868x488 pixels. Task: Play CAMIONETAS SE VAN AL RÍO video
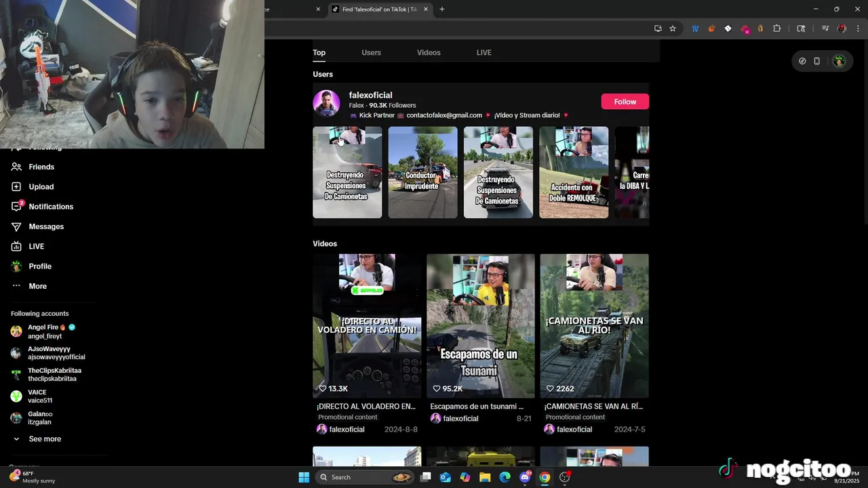[x=594, y=326]
